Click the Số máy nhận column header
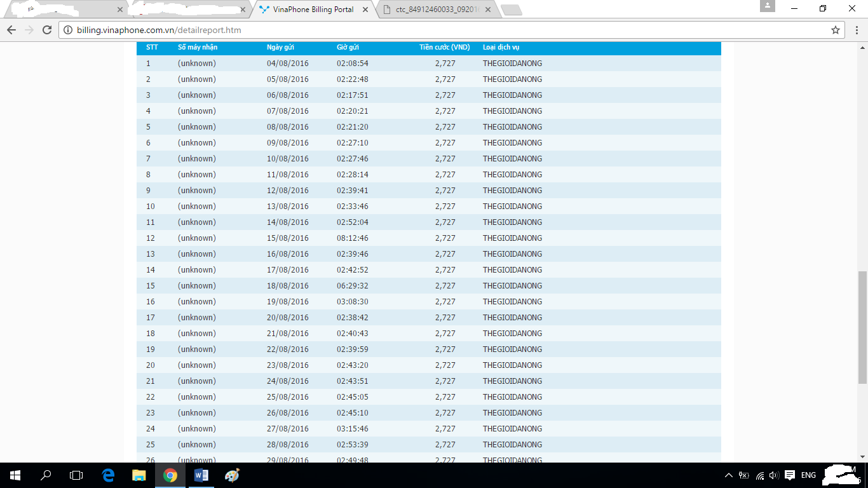 tap(198, 47)
